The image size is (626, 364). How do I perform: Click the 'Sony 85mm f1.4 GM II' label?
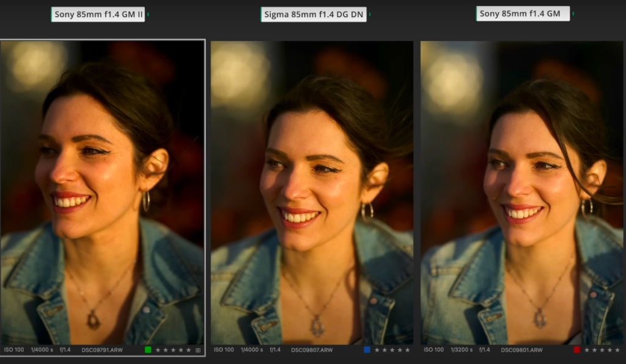click(x=98, y=15)
